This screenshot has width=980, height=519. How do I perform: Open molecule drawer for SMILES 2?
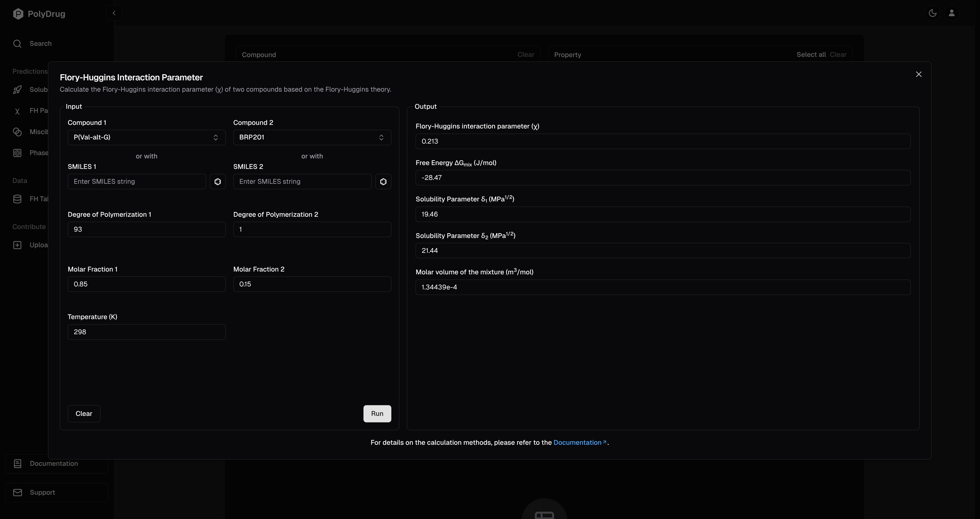click(x=383, y=182)
